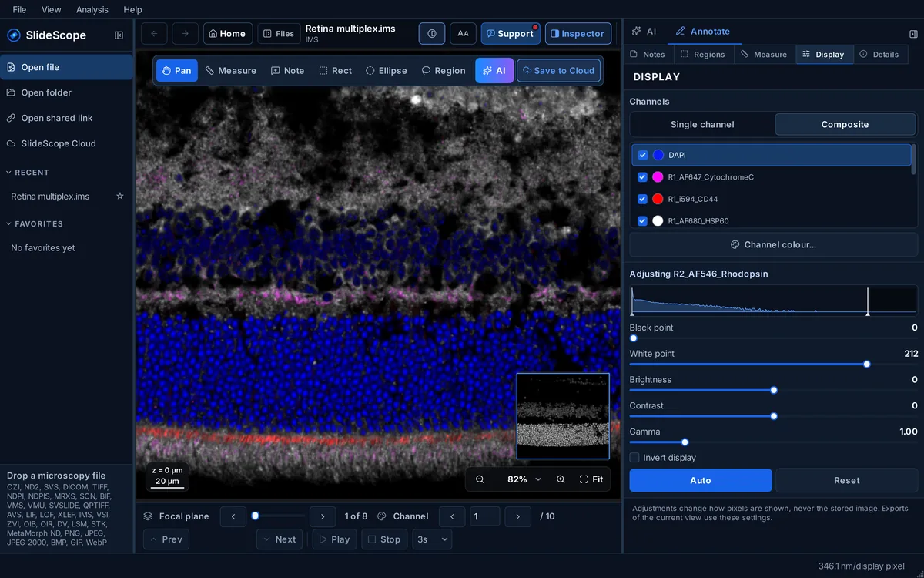Select the Note tool
The width and height of the screenshot is (924, 578).
287,71
